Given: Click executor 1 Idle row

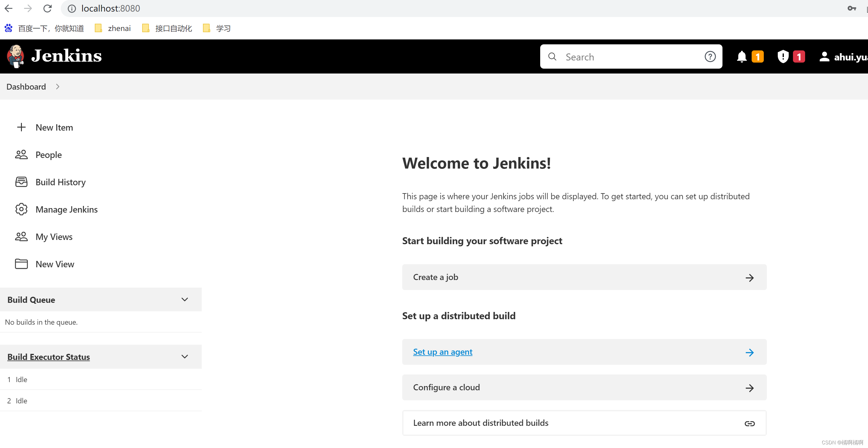Looking at the screenshot, I should 101,379.
